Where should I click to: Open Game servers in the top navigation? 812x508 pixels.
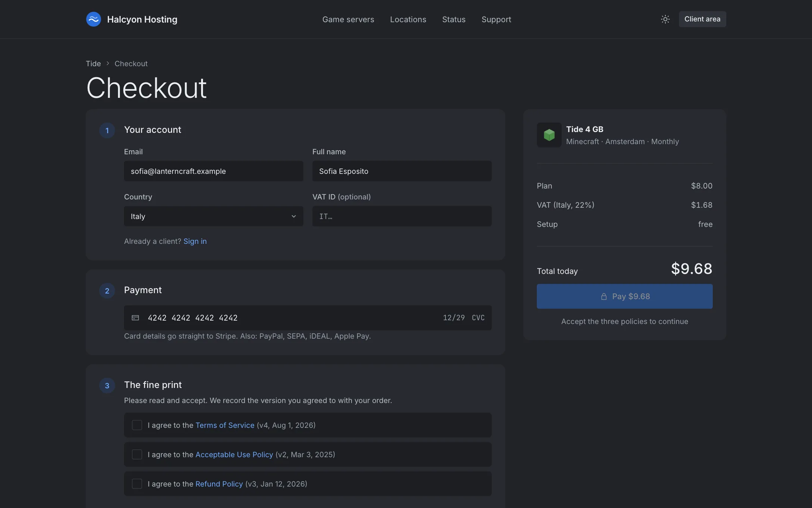pos(348,20)
